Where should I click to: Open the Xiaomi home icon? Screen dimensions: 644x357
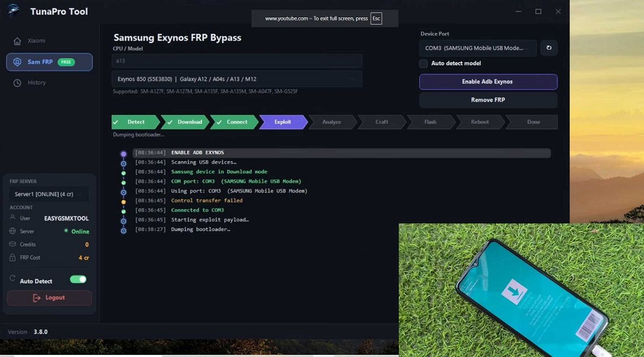[17, 41]
